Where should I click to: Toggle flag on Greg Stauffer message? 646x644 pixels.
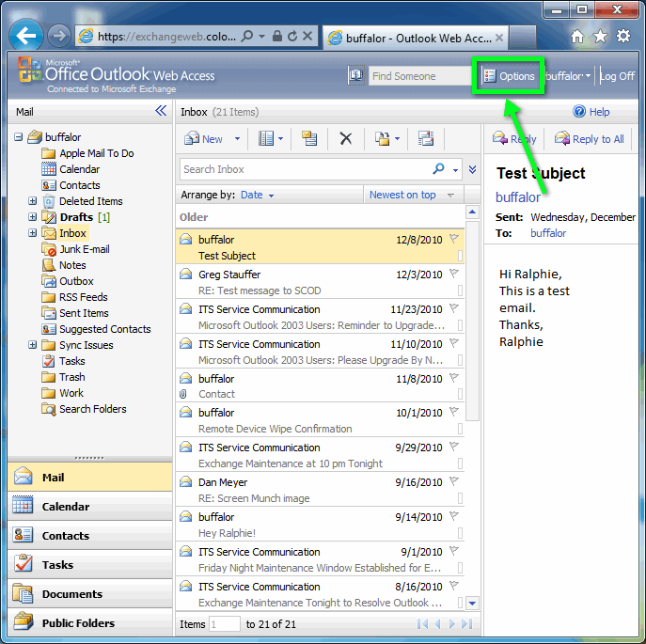click(x=453, y=274)
